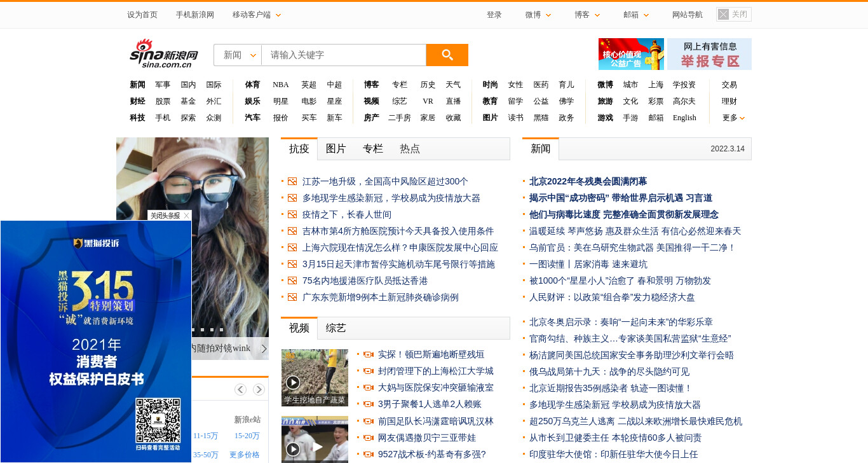Switch to the 热点 tab

[x=410, y=149]
